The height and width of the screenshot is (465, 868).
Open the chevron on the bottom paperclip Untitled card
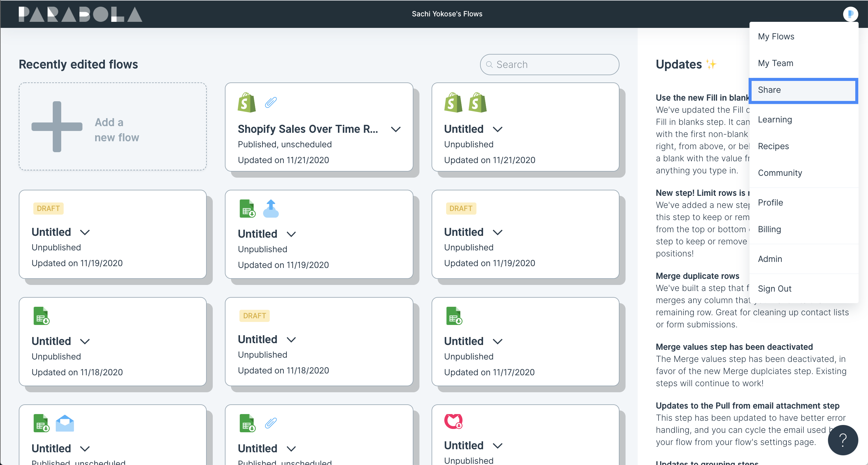point(291,449)
